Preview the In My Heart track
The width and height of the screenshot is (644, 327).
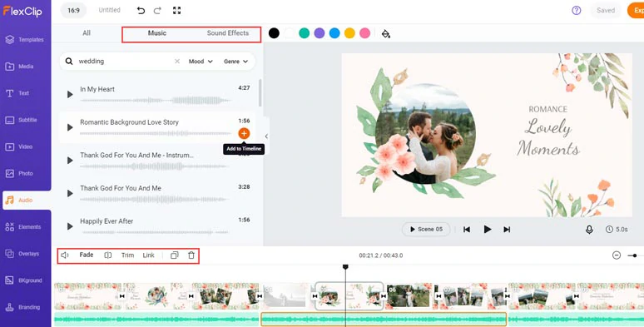point(70,95)
